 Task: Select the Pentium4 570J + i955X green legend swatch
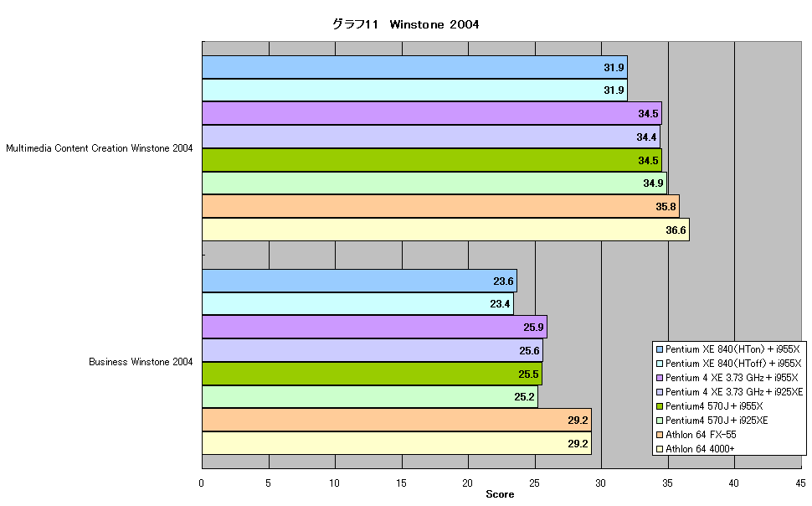(x=660, y=406)
